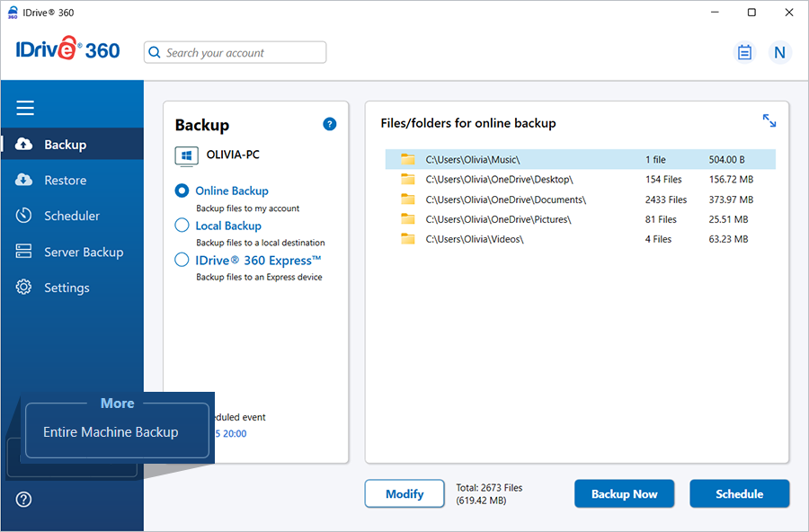
Task: Go to Server Backup in sidebar
Action: pos(83,253)
